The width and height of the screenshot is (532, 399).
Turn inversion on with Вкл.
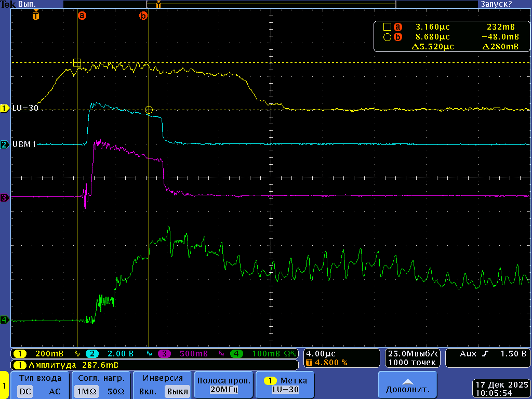click(148, 391)
